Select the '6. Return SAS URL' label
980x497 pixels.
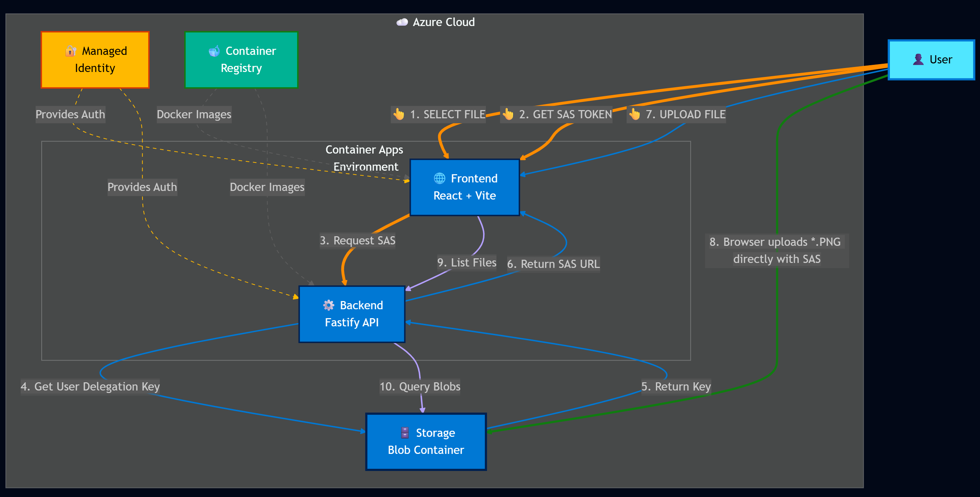[x=553, y=264]
